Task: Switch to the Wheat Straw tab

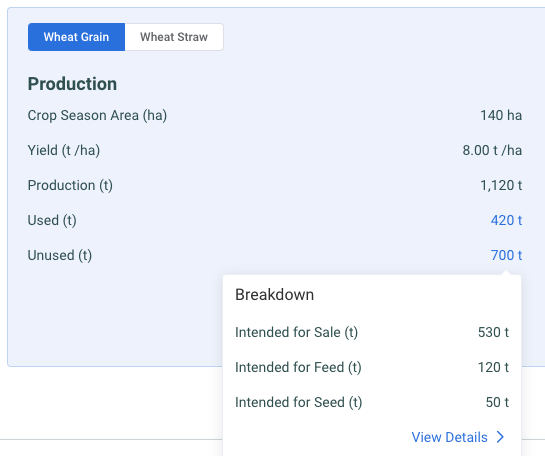Action: point(174,37)
